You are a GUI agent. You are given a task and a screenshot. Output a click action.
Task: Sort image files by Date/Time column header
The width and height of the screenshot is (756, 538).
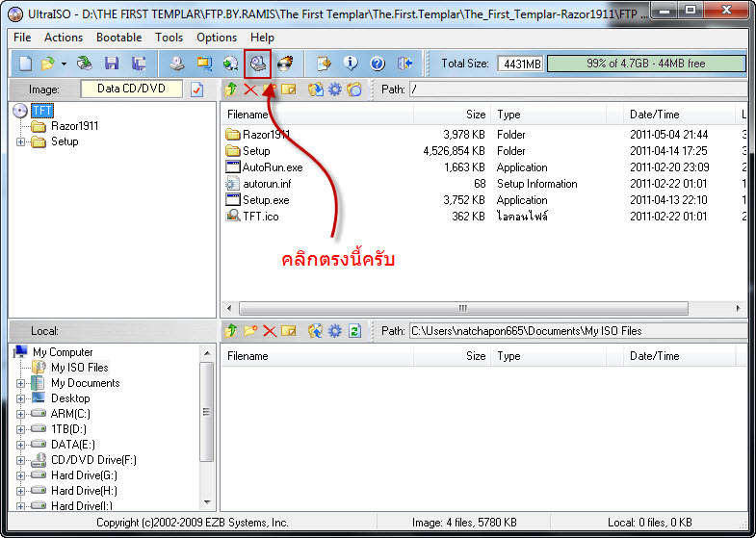678,115
